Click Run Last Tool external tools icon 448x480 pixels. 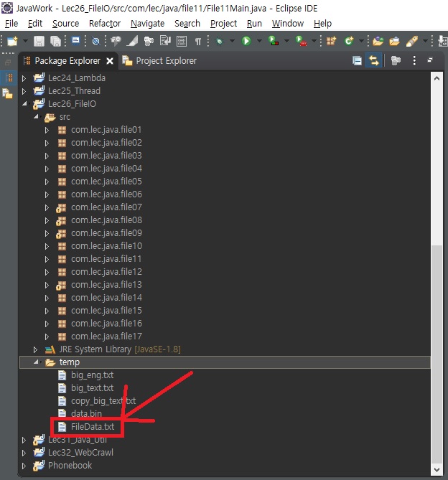pos(301,41)
